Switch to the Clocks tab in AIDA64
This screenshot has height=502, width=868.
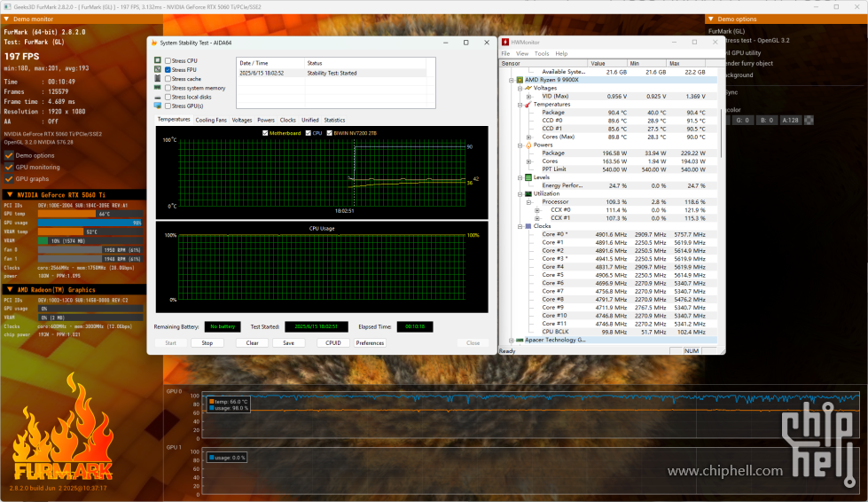click(x=288, y=120)
